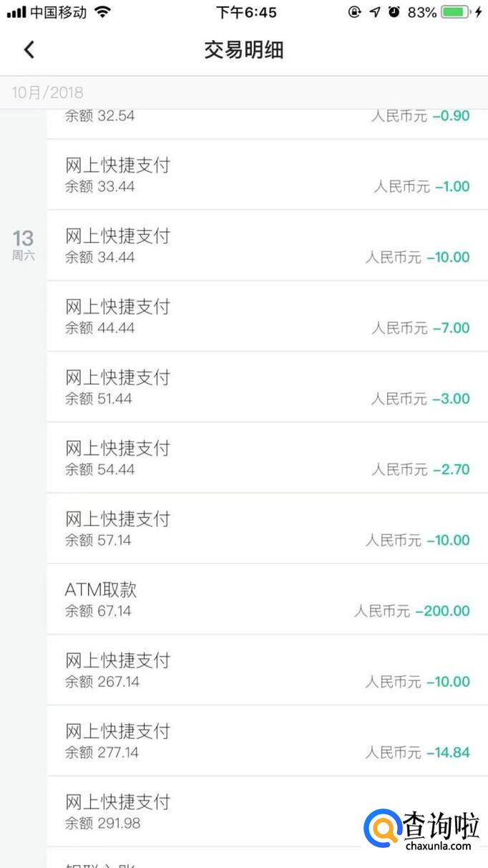488x868 pixels.
Task: Tap the 13 周六 date marker
Action: point(23,245)
